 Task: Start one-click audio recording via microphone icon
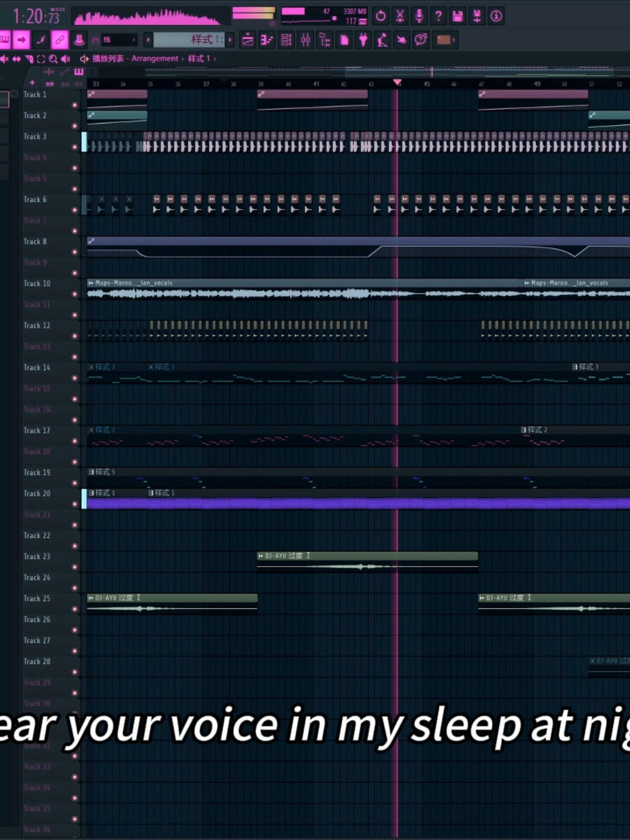[x=419, y=16]
